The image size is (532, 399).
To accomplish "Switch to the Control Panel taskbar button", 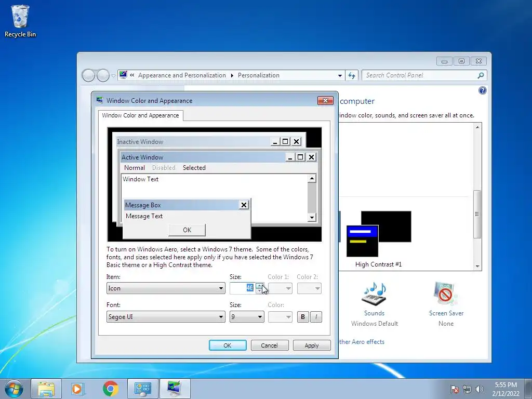I will 142,389.
